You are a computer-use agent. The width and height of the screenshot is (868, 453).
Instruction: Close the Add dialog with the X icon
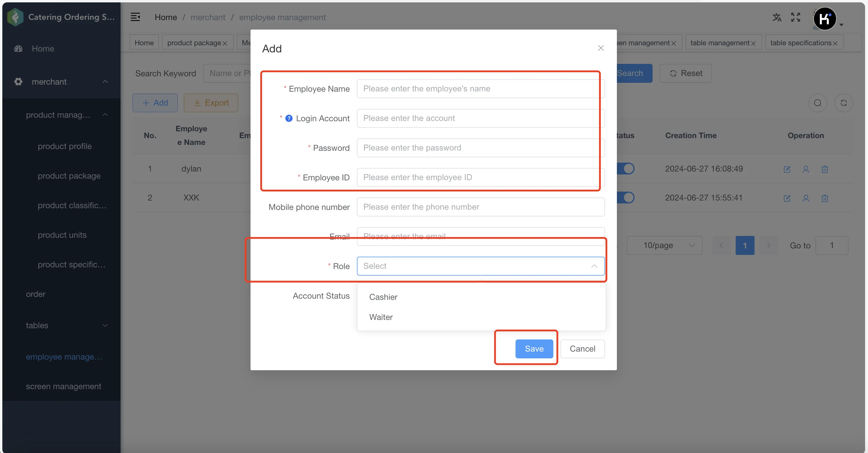point(600,48)
